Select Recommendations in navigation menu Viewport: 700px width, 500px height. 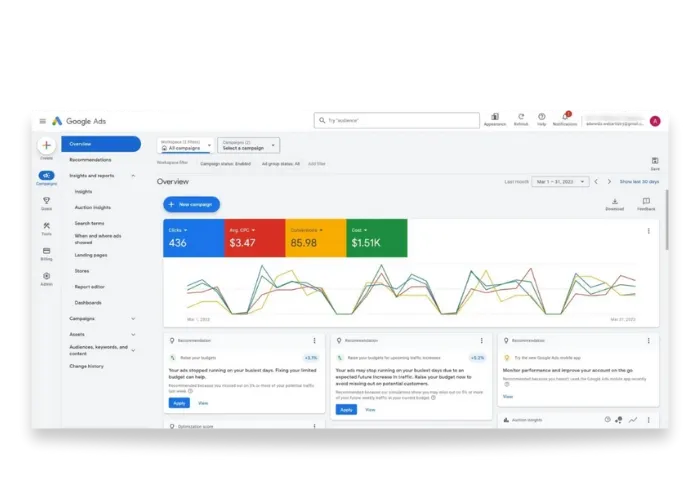90,160
